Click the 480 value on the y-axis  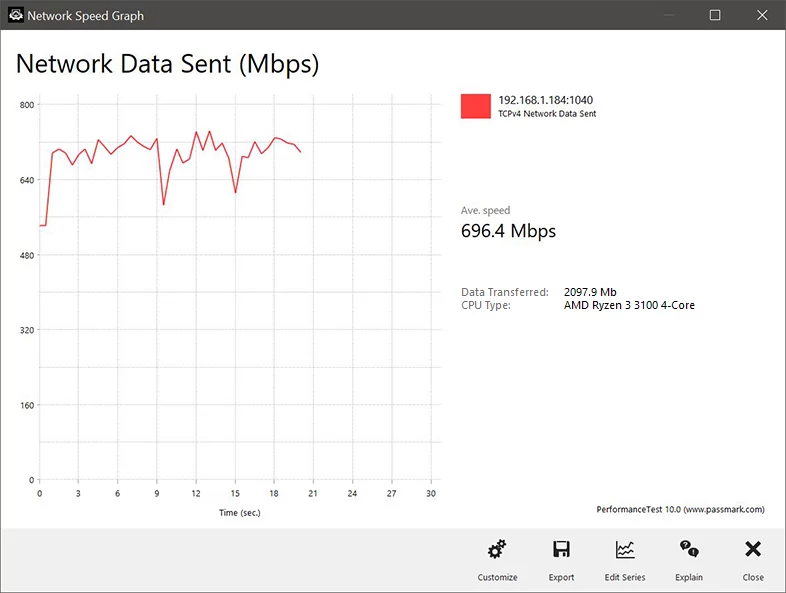coord(27,255)
